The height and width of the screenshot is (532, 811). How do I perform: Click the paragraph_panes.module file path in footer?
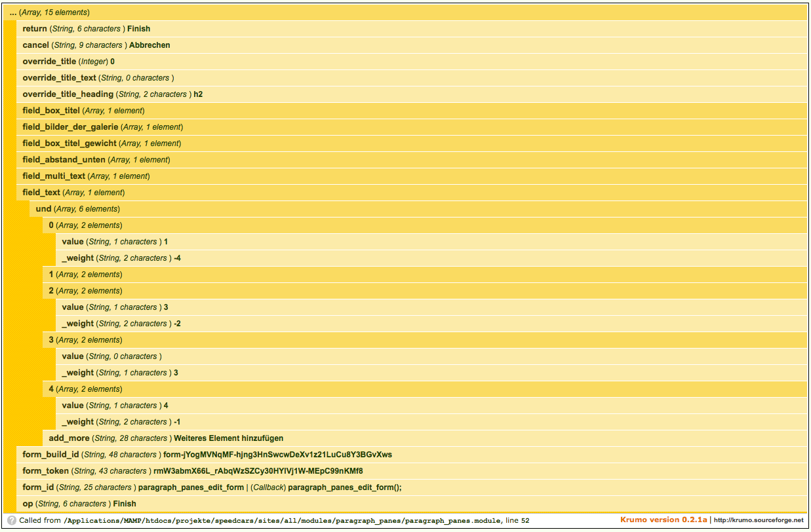282,521
